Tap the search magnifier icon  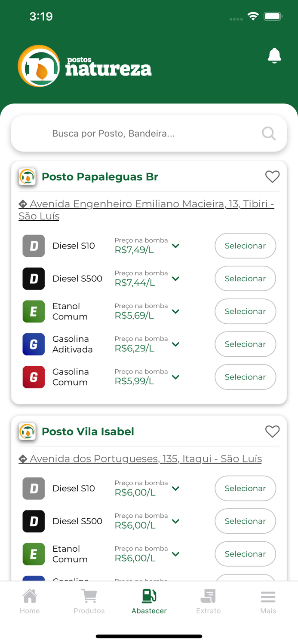(268, 133)
